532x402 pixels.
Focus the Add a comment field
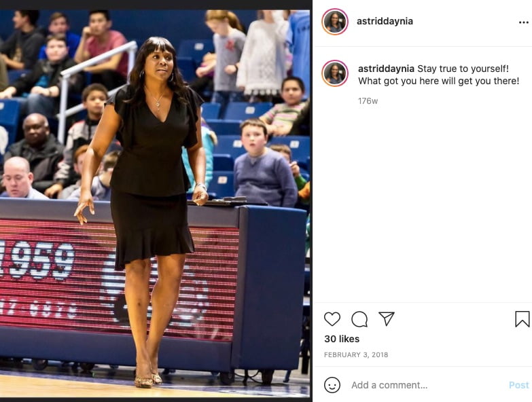pyautogui.click(x=427, y=385)
